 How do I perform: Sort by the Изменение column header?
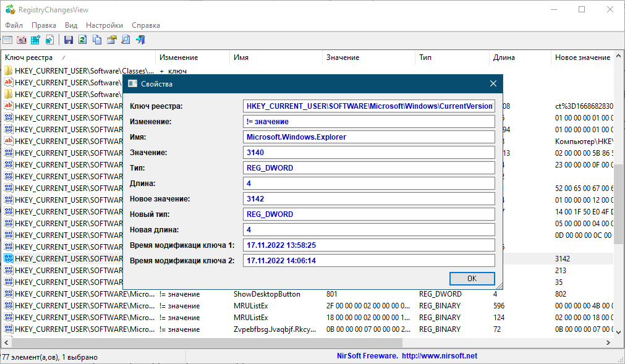(179, 57)
